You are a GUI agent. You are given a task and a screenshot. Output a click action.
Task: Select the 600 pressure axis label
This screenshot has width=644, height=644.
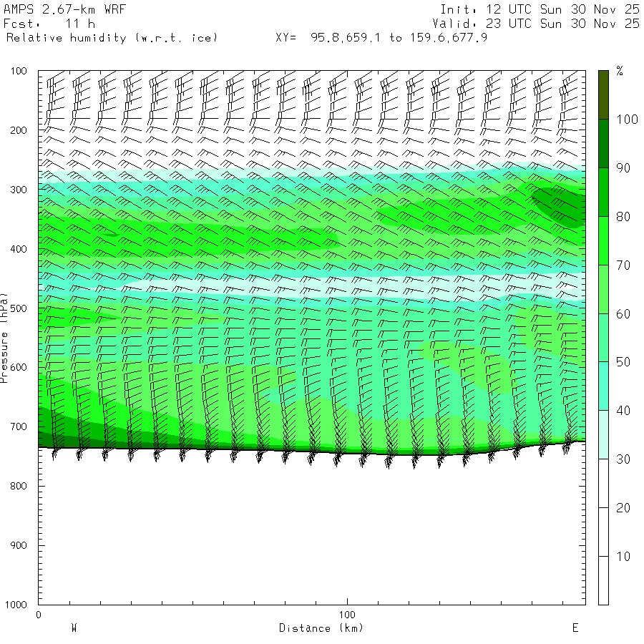pos(19,368)
